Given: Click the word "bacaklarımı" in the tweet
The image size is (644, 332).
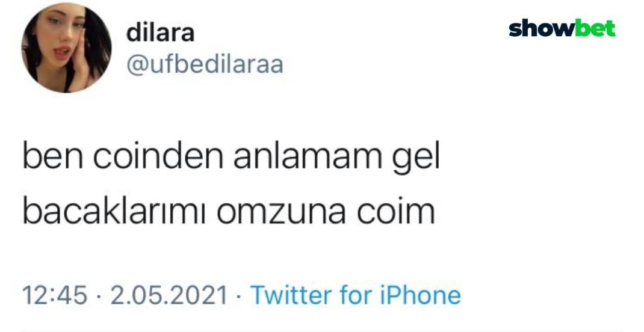Looking at the screenshot, I should coord(114,212).
